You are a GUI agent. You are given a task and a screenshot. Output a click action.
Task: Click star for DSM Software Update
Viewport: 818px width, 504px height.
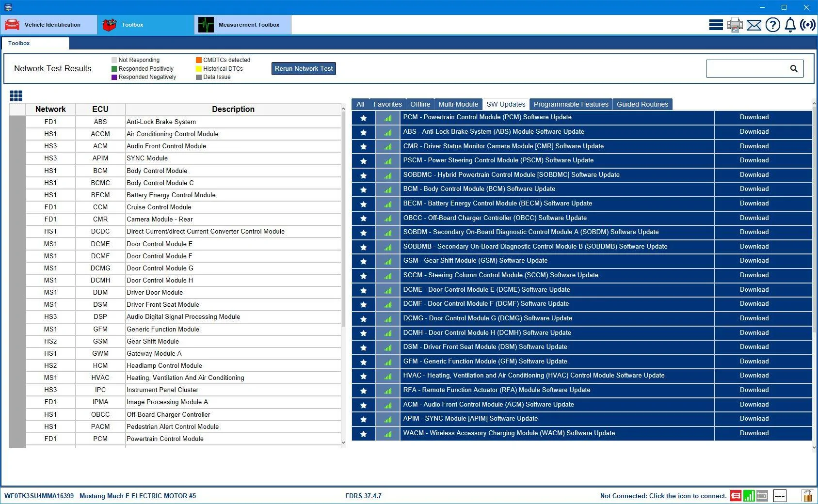coord(363,347)
